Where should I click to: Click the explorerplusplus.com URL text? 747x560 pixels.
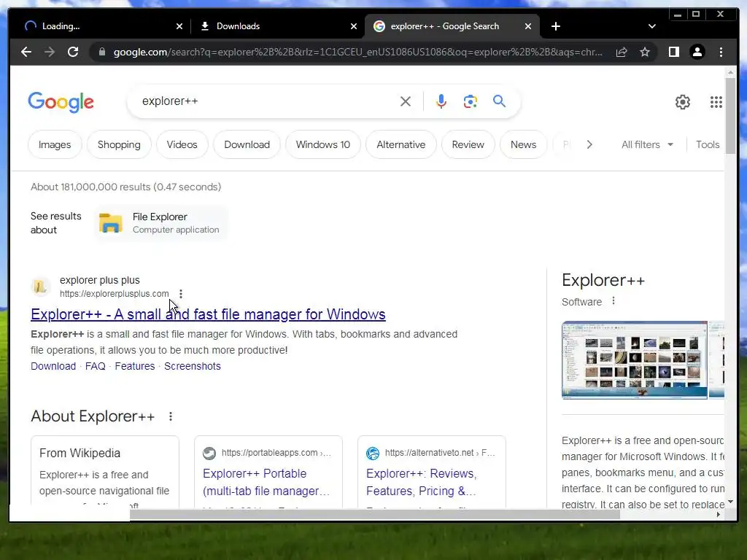(115, 294)
